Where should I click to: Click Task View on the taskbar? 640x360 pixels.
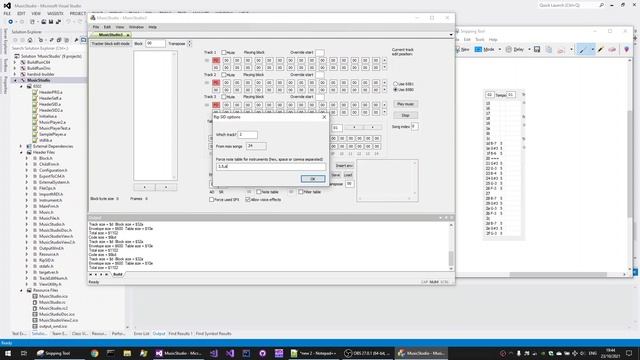click(24, 353)
